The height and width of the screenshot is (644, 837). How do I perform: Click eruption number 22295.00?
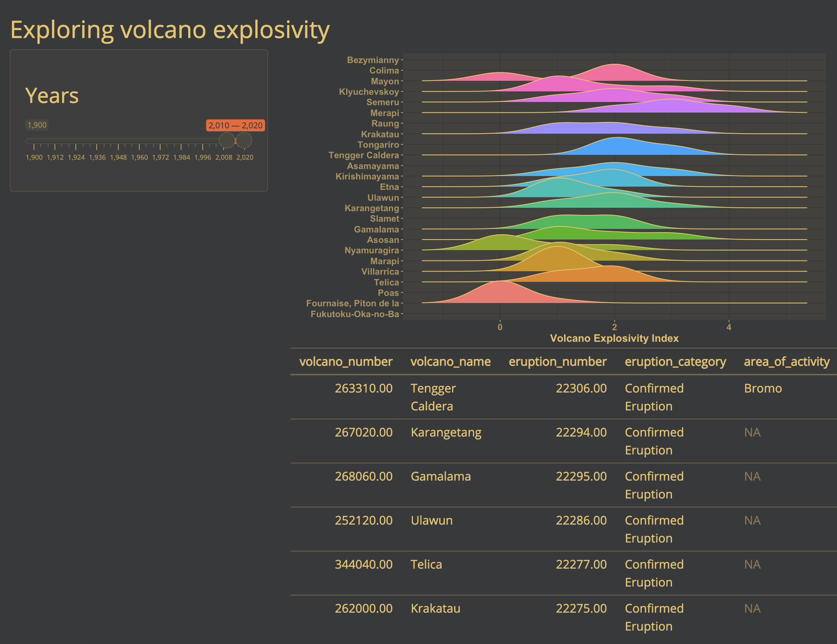pyautogui.click(x=581, y=476)
